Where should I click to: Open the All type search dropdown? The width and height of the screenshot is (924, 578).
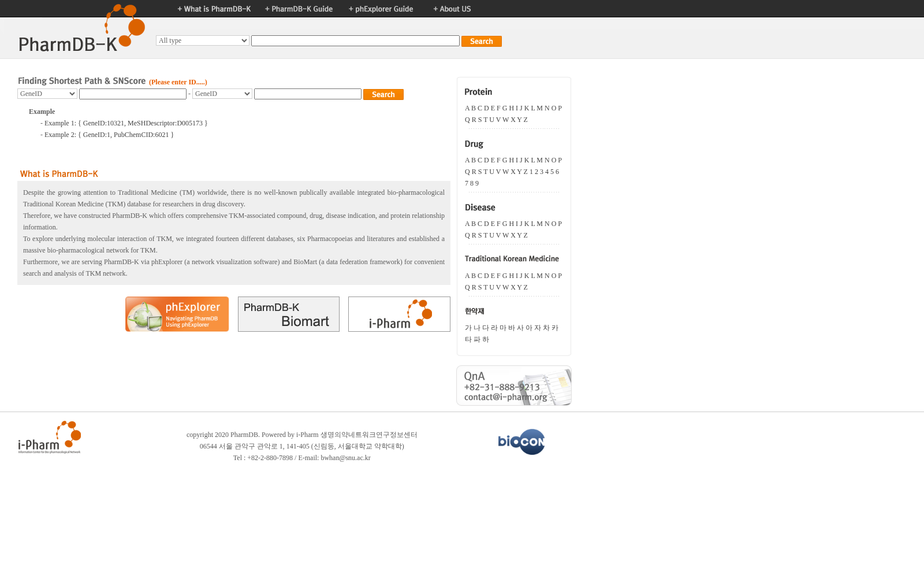click(x=203, y=40)
